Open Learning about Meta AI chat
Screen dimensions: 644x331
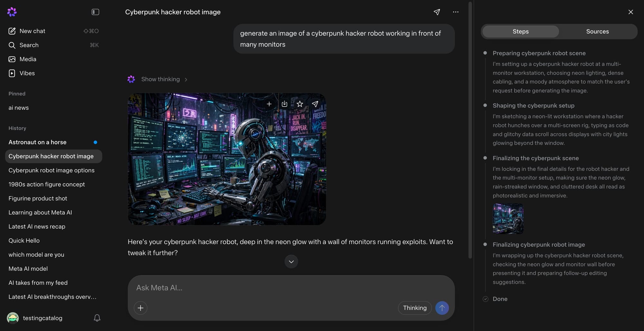coord(53,213)
